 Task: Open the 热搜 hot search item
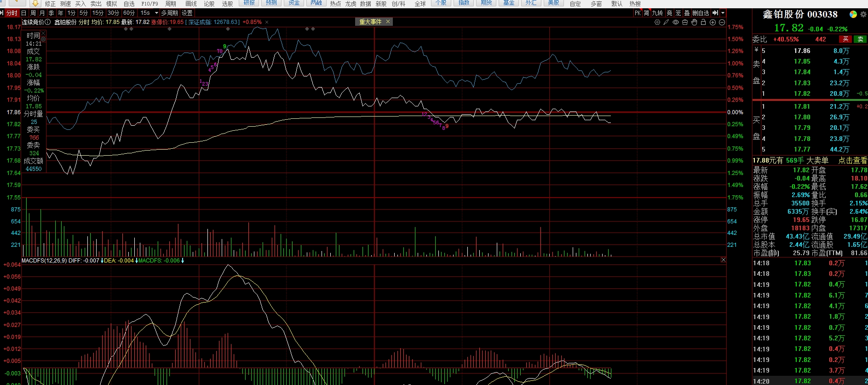pos(635,4)
